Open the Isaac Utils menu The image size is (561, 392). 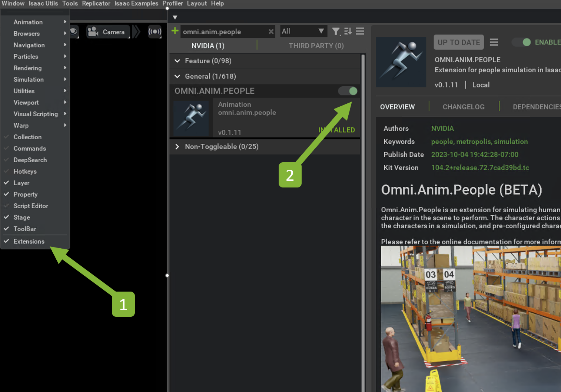43,3
